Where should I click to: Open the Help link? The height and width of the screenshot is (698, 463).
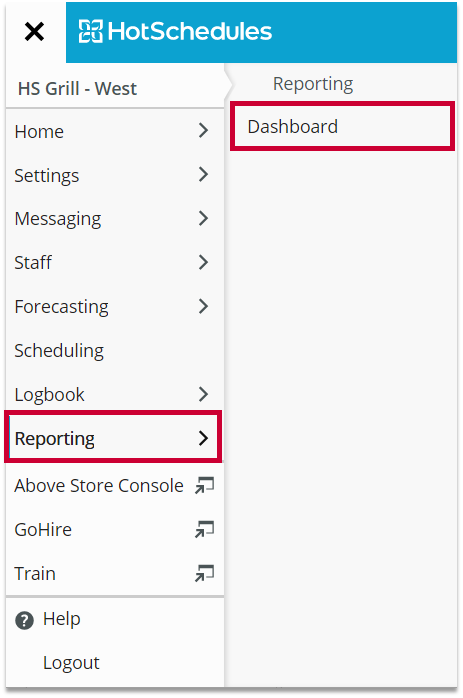coord(62,619)
